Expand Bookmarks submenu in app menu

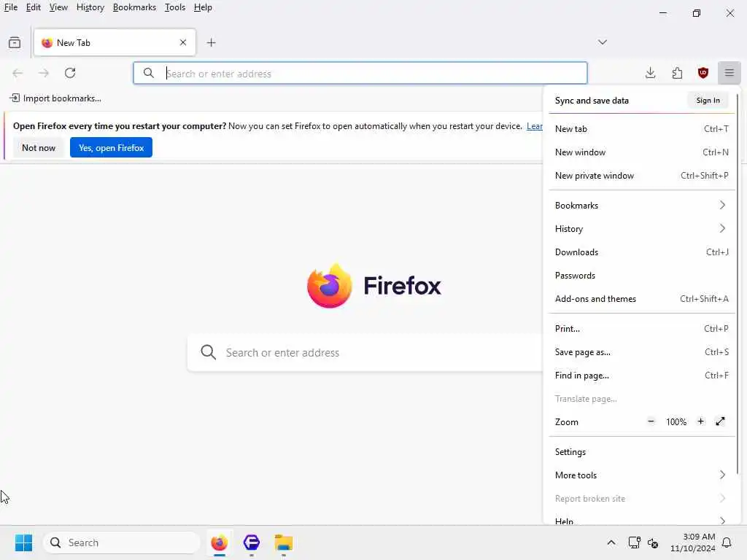pyautogui.click(x=642, y=205)
